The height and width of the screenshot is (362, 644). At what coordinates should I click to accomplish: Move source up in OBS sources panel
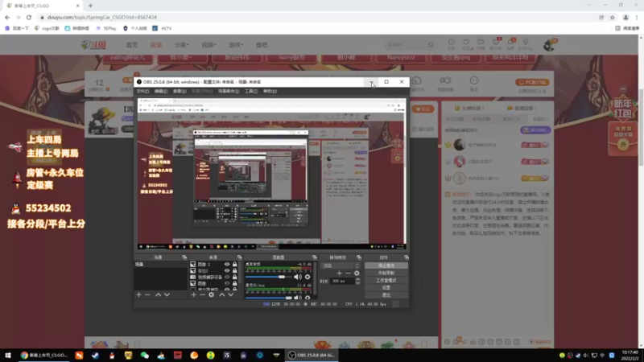click(222, 294)
